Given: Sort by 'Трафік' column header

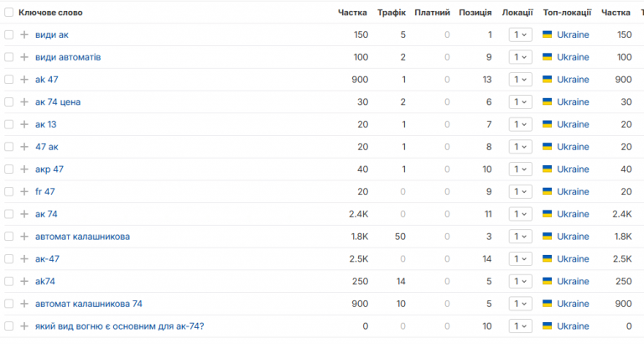Looking at the screenshot, I should click(392, 13).
